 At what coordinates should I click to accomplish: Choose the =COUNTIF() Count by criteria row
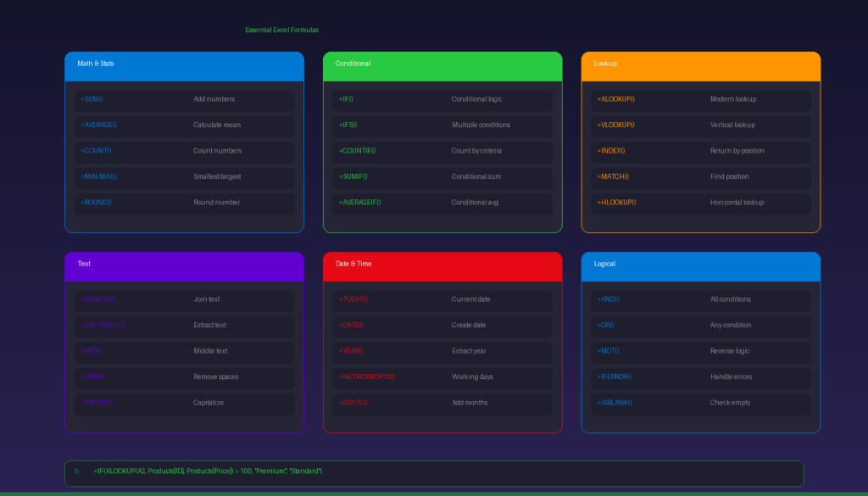tap(442, 151)
